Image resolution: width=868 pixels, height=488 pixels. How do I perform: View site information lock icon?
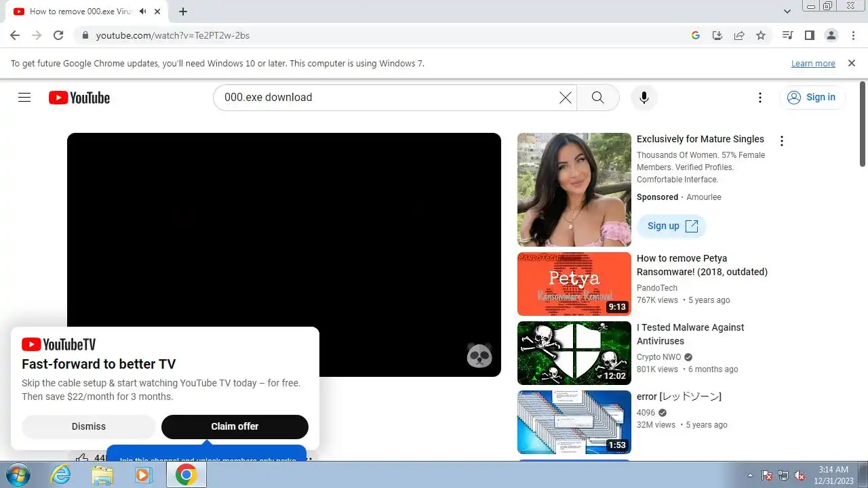[85, 35]
